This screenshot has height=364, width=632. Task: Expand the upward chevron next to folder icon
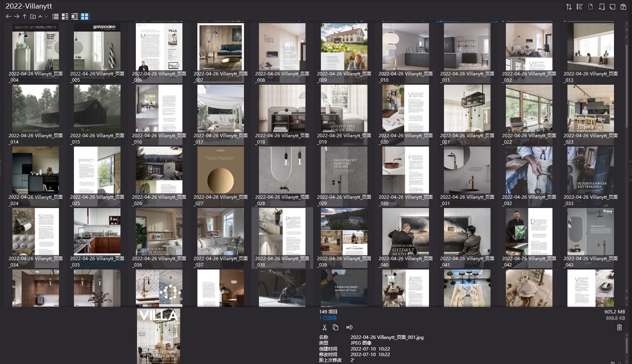click(x=40, y=16)
